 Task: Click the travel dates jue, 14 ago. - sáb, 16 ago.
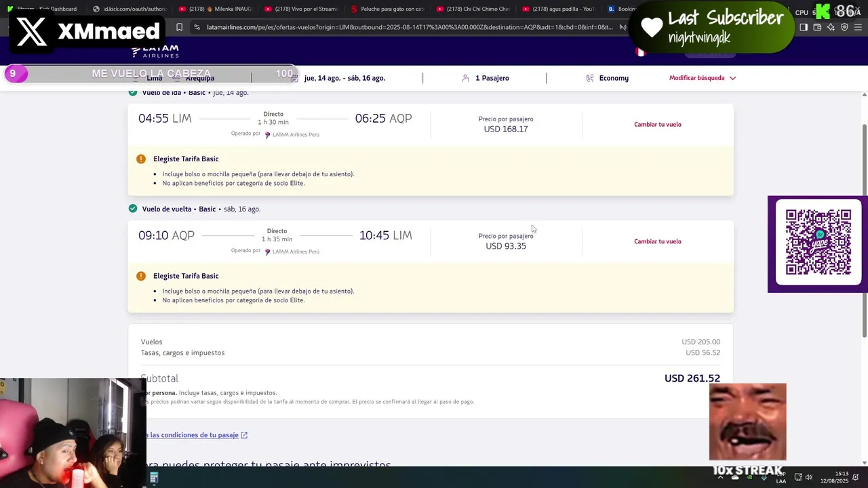(344, 78)
